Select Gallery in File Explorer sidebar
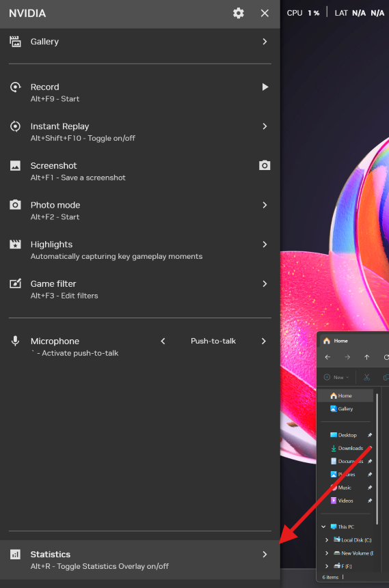The image size is (389, 588). coord(345,409)
